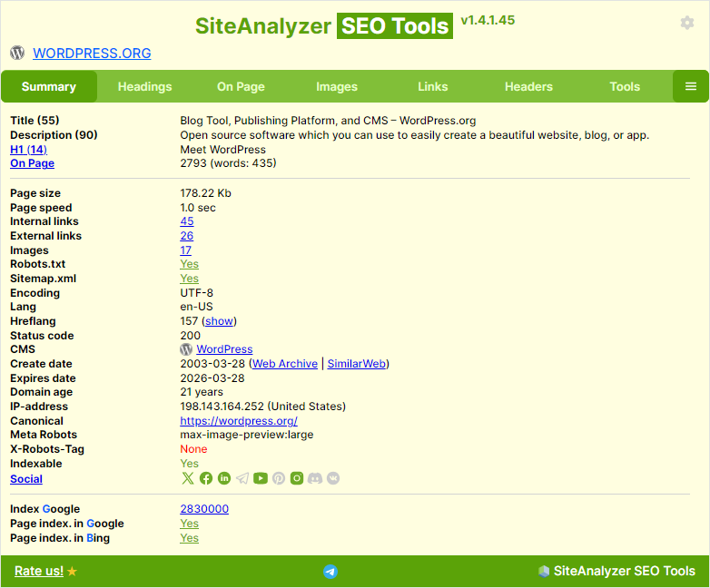Screen dimensions: 710x588
Task: Click the Domain age value 21 years
Action: pos(202,392)
